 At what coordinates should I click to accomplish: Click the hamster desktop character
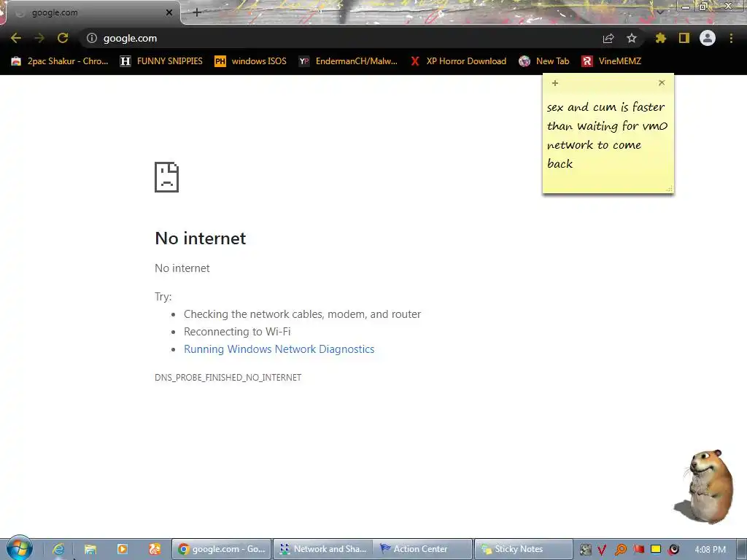coord(705,486)
